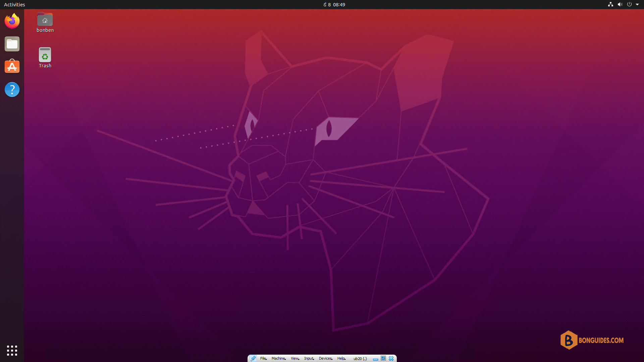Show the Applications grid
This screenshot has height=362, width=644.
point(12,351)
